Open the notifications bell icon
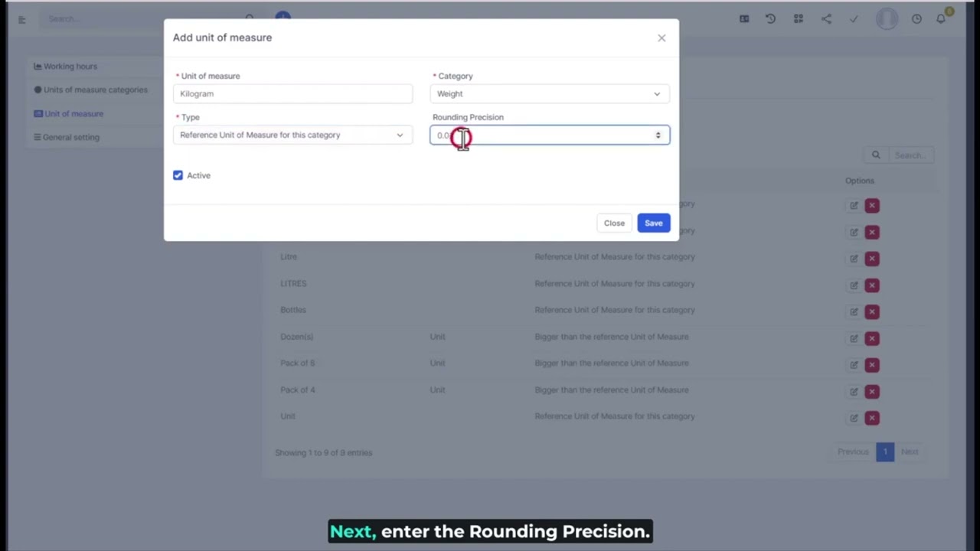The width and height of the screenshot is (980, 551). pos(941,19)
